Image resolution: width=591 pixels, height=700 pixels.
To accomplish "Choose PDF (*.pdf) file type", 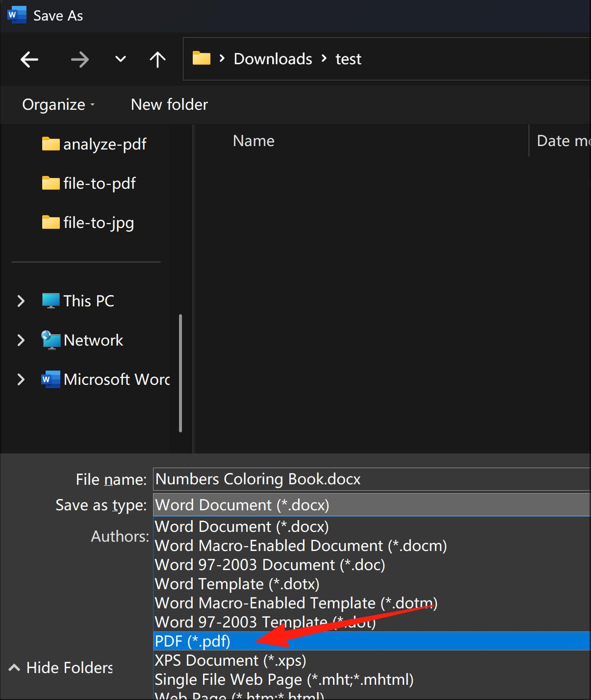I will tap(372, 641).
